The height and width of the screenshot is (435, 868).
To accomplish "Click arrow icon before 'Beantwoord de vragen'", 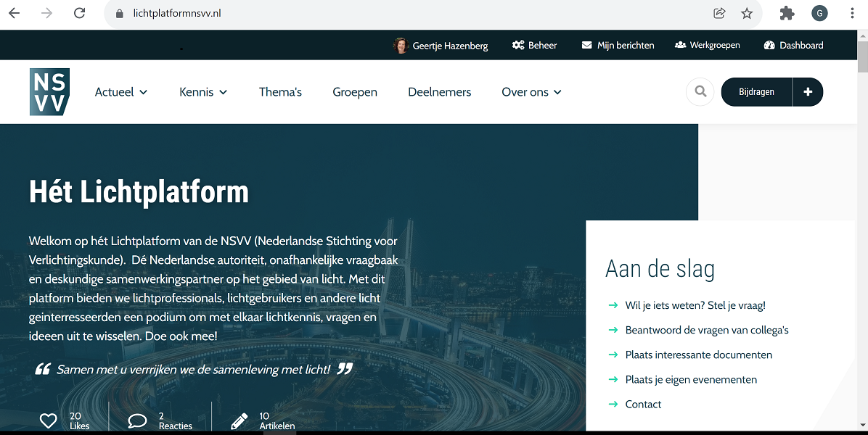I will (x=613, y=330).
